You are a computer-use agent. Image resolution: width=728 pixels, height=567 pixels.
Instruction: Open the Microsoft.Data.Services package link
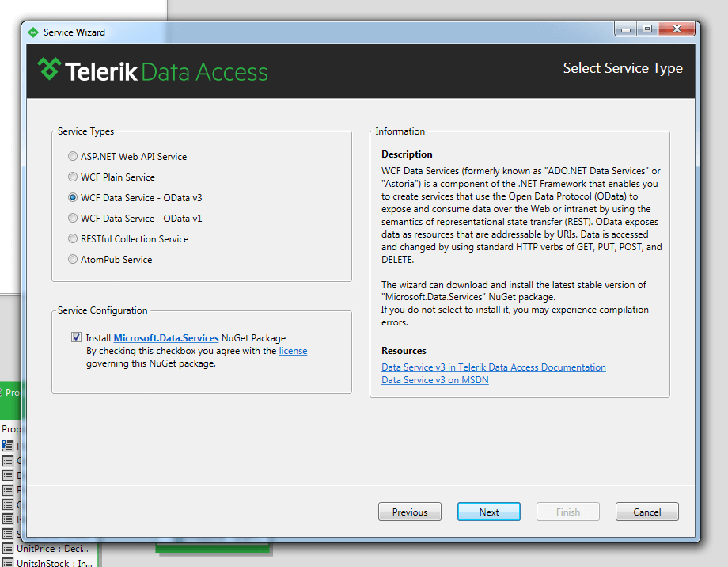165,338
